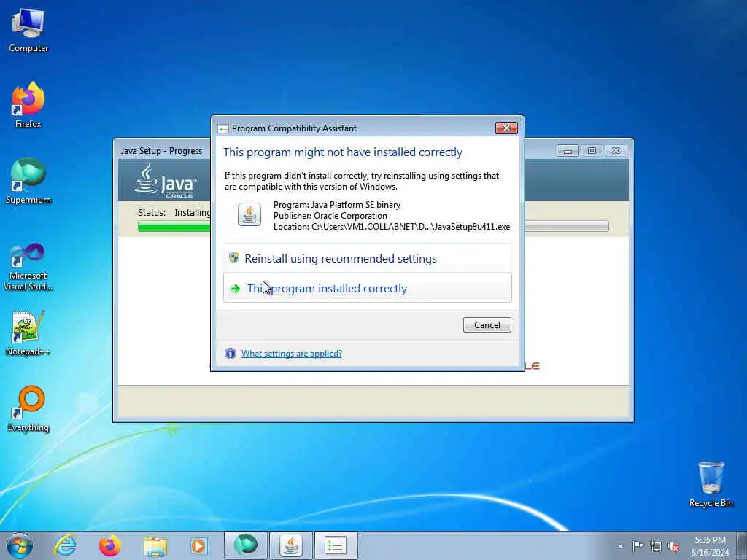Open volume muted speaker icon
The image size is (747, 560).
pyautogui.click(x=673, y=546)
